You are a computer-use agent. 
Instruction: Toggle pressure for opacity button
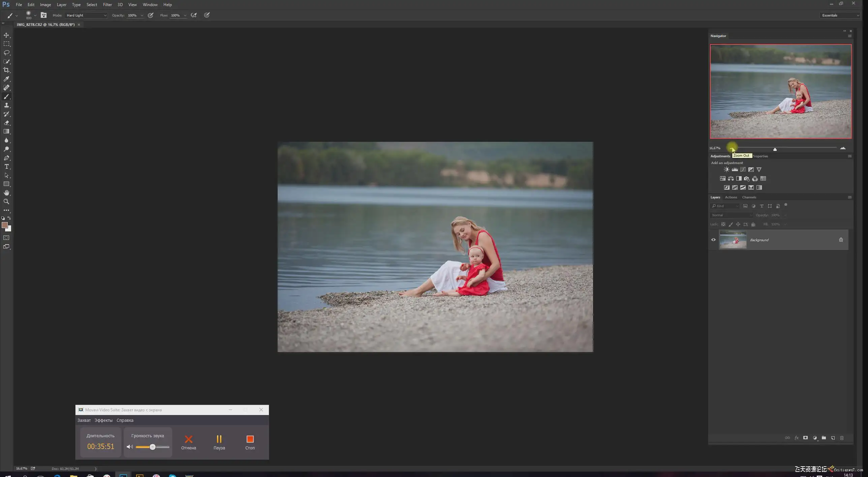click(151, 15)
